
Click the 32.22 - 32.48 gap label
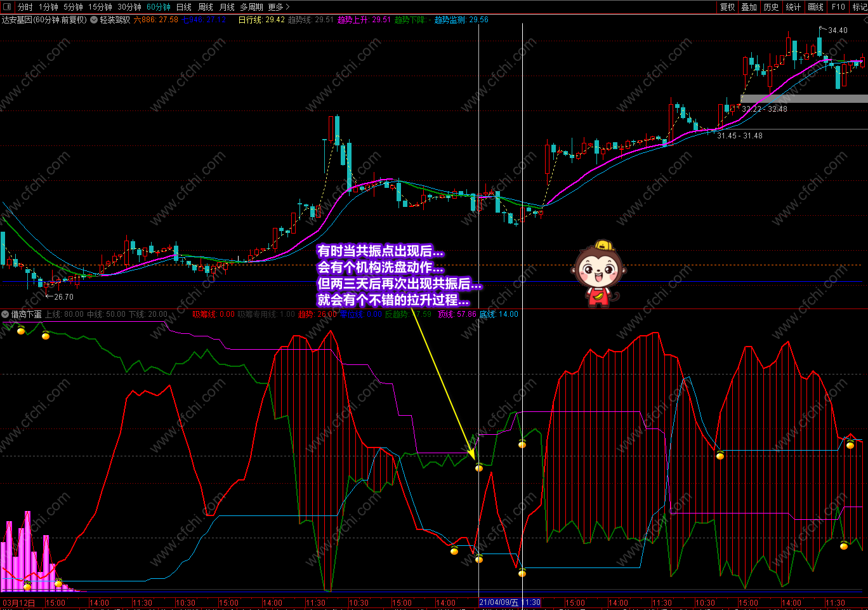pyautogui.click(x=765, y=109)
